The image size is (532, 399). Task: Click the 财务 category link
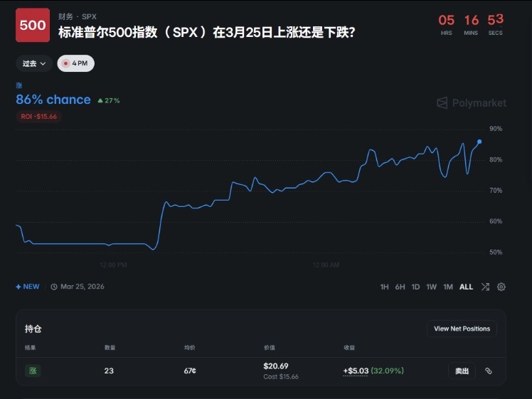click(65, 16)
